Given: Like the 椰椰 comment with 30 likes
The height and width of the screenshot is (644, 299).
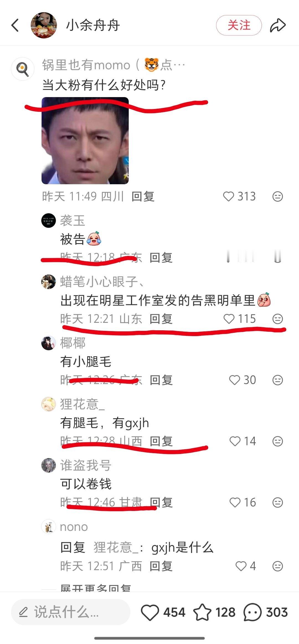Looking at the screenshot, I should (234, 380).
